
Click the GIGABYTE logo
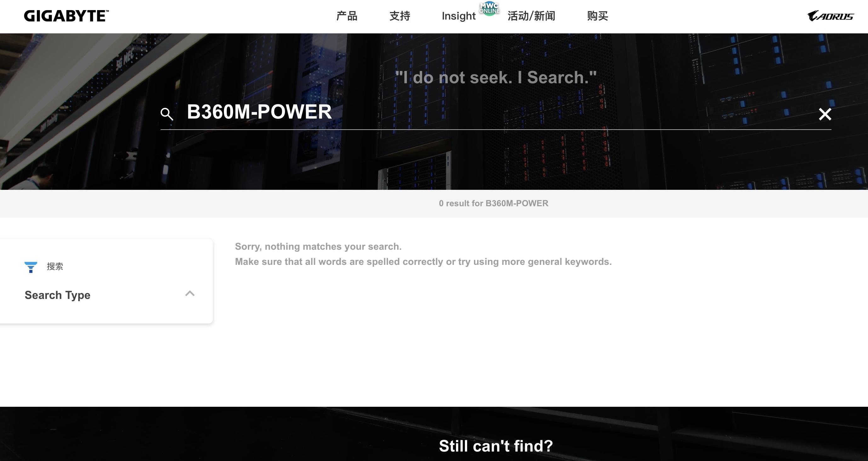66,16
